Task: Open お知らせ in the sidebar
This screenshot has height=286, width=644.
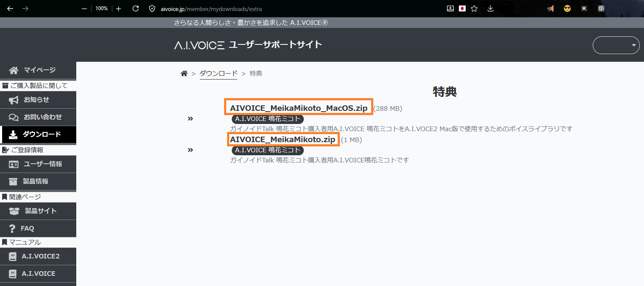Action: 38,100
